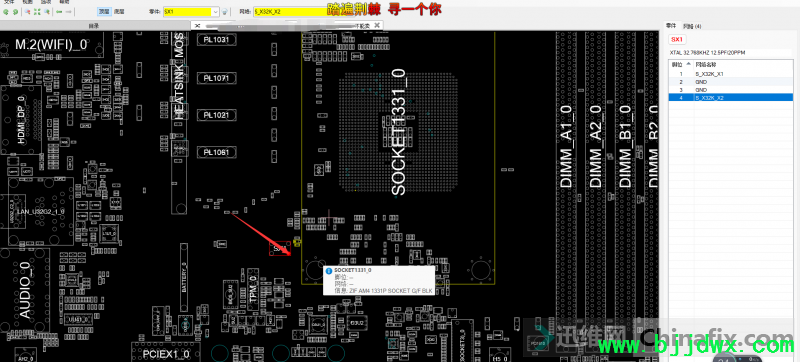800x362 pixels.
Task: Click the fit-to-window green arrows icon
Action: [x=37, y=12]
